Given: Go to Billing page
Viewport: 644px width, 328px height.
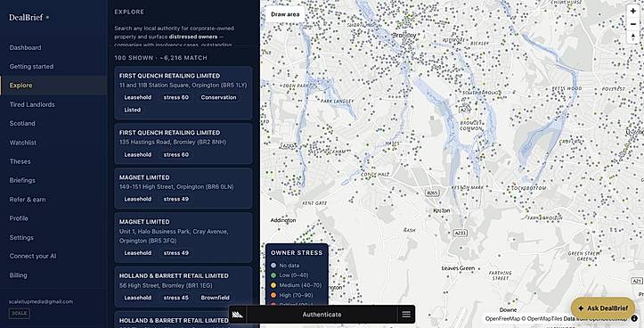Looking at the screenshot, I should click(18, 275).
